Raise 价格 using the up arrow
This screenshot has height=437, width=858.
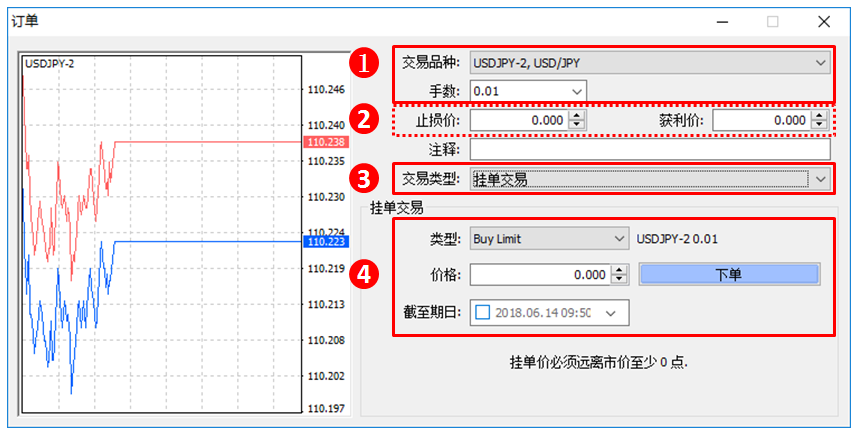[x=619, y=270]
